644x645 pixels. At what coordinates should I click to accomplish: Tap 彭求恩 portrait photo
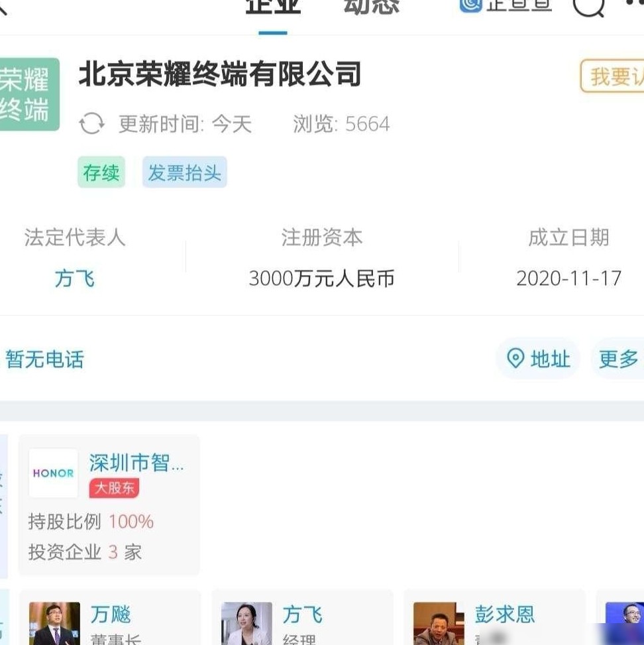point(439,623)
